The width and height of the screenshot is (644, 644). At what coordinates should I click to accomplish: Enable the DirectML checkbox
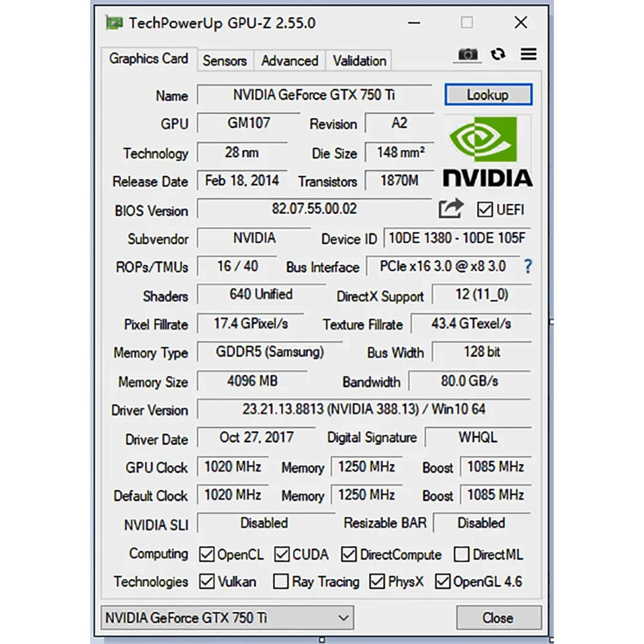pyautogui.click(x=462, y=555)
